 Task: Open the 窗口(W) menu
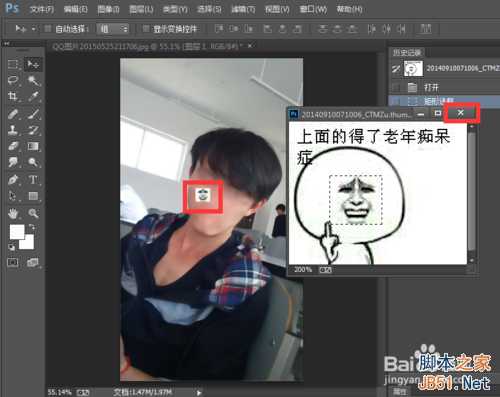pos(313,9)
